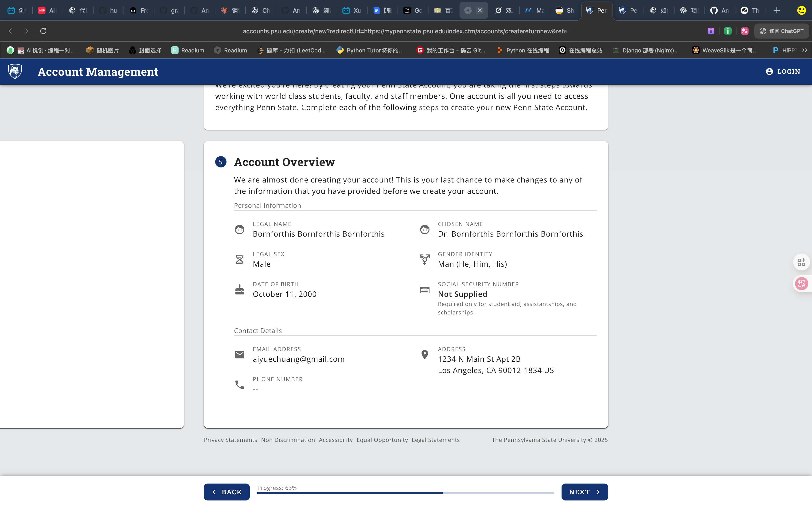Screen dimensions: 812x508
Task: Click the yellow smiley profile icon
Action: [x=802, y=10]
